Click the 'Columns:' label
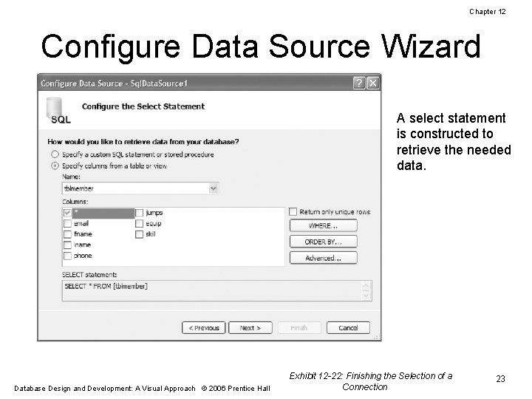 pos(75,202)
